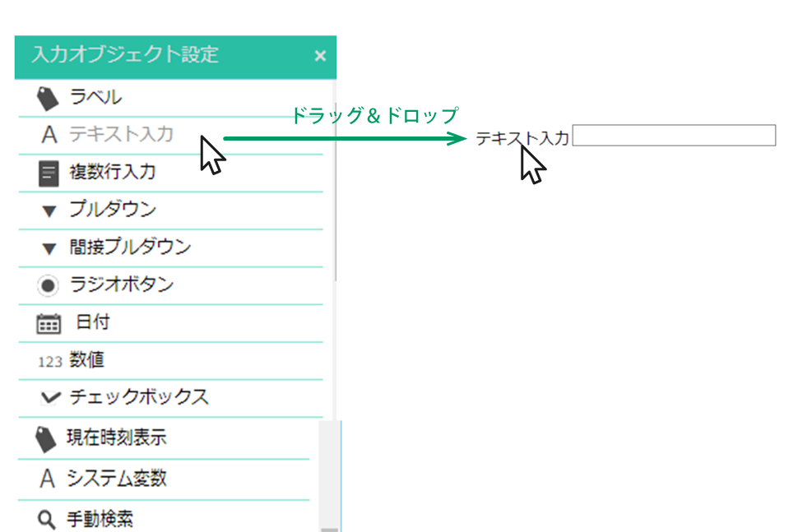Close the 入力オブジェクト設定 panel
Screen dimensions: 798x532
point(320,55)
